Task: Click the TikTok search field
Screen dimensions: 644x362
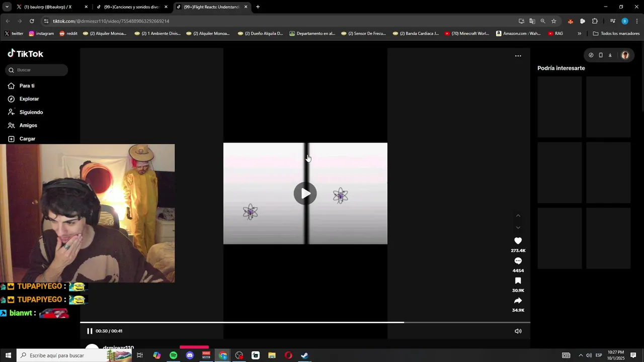Action: click(37, 70)
